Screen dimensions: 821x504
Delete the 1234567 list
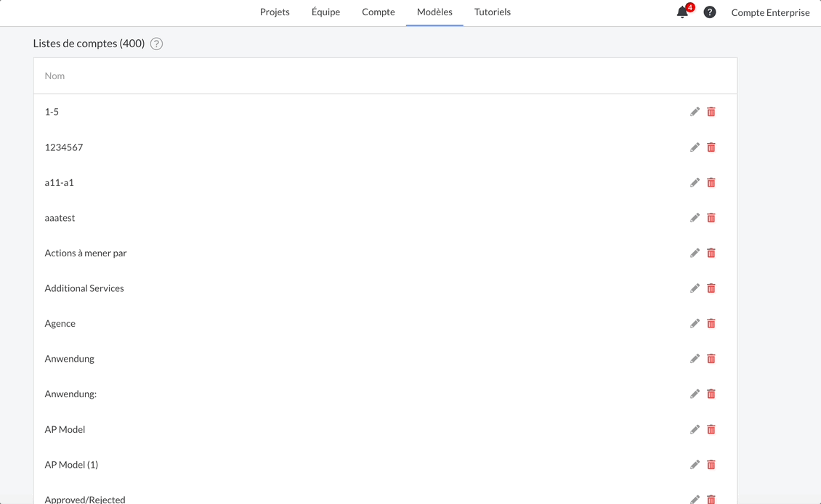711,147
